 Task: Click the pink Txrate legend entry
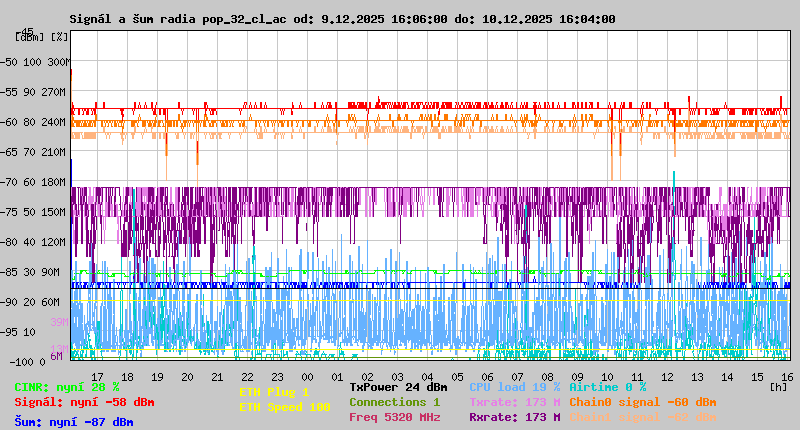514,401
